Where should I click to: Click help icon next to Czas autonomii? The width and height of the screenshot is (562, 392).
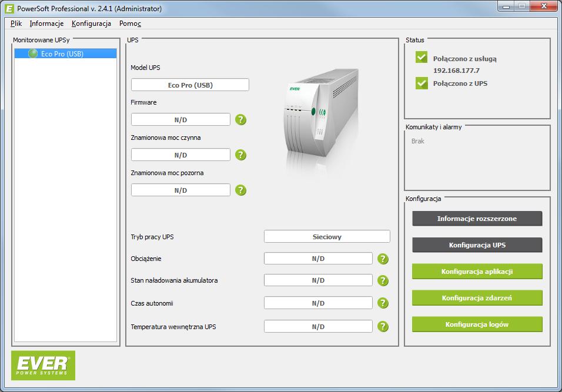[x=383, y=303]
